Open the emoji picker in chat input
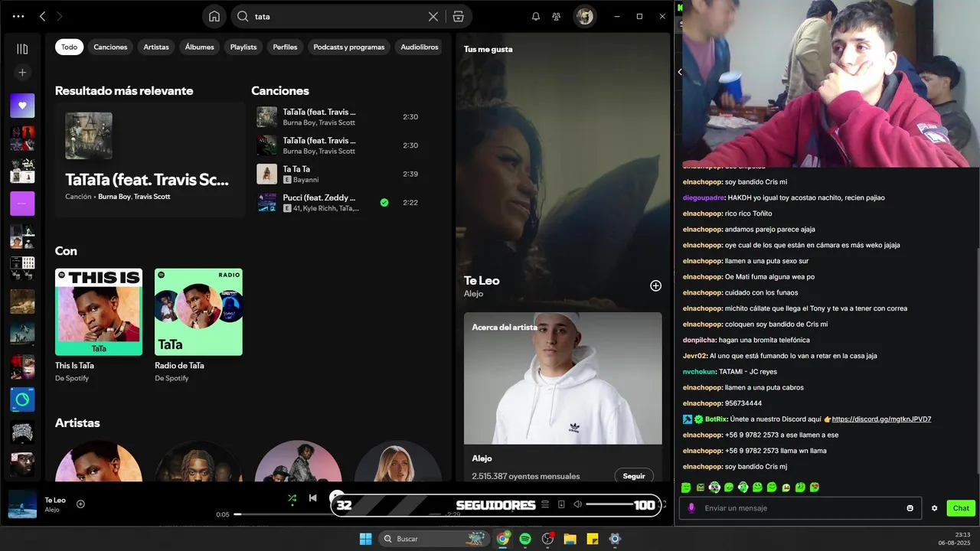The width and height of the screenshot is (980, 551). [x=910, y=508]
